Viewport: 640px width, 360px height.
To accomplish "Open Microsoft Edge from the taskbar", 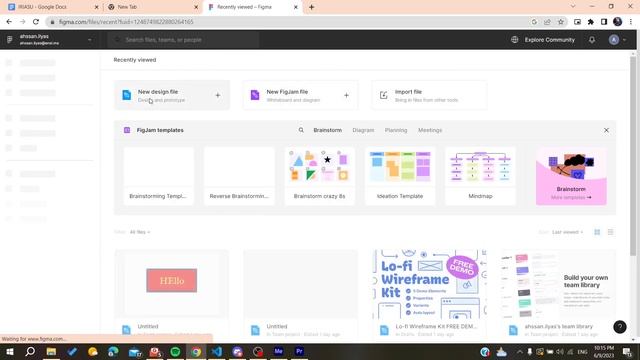I will [113, 351].
